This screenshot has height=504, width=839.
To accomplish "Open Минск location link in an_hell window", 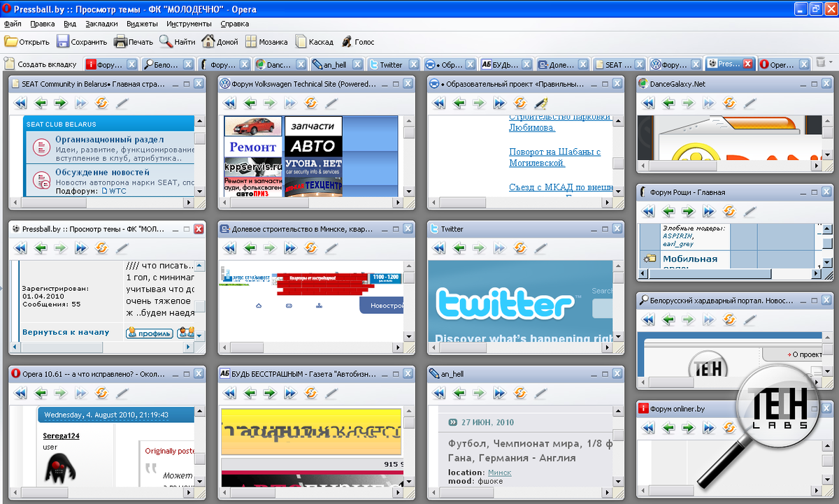I will [499, 473].
